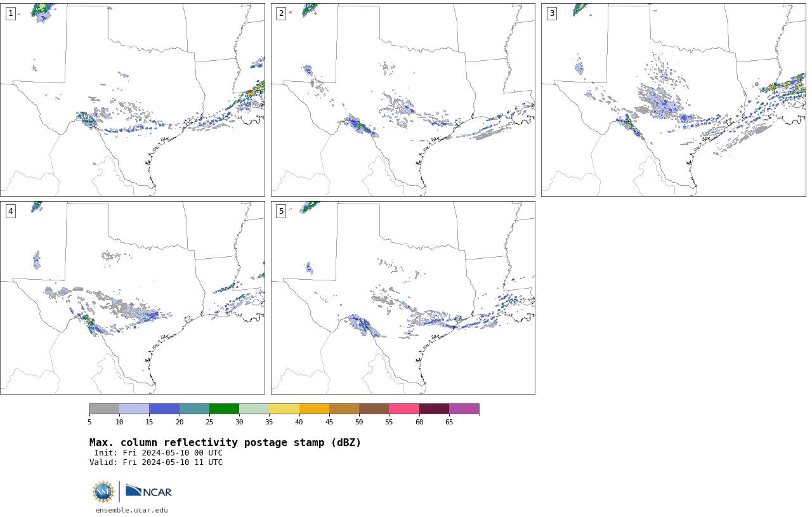The height and width of the screenshot is (517, 812).
Task: Open ensemble member 5 reflectivity map
Action: click(x=403, y=298)
